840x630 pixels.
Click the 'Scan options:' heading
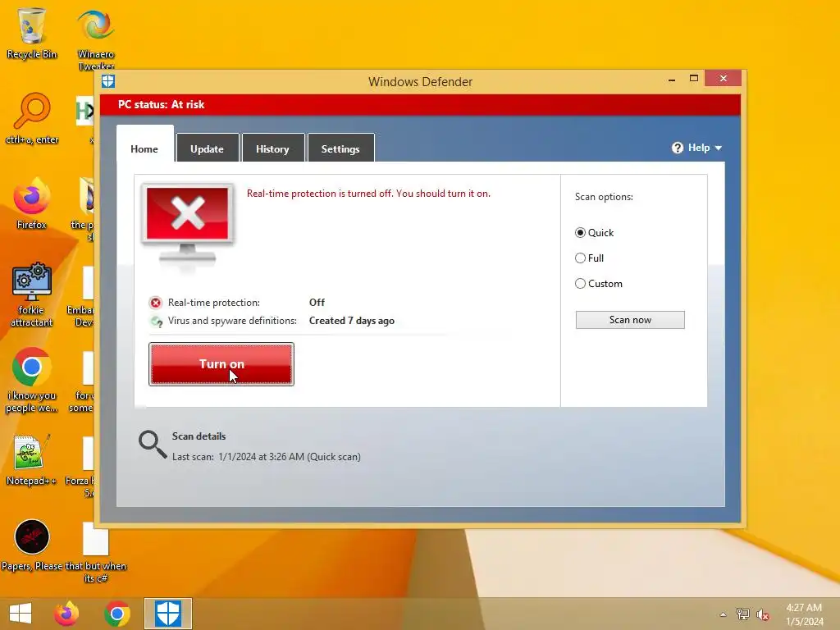604,197
